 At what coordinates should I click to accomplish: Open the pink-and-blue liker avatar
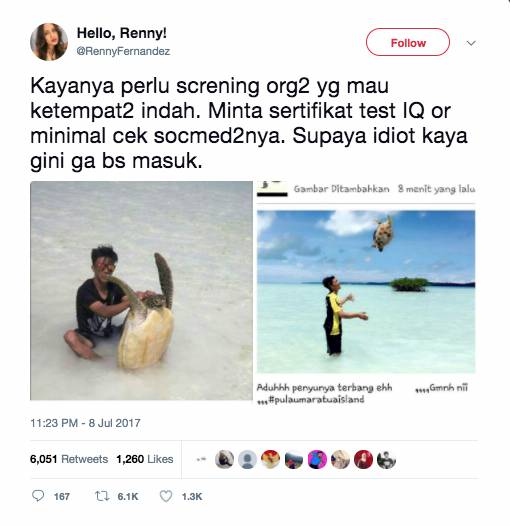[x=317, y=459]
